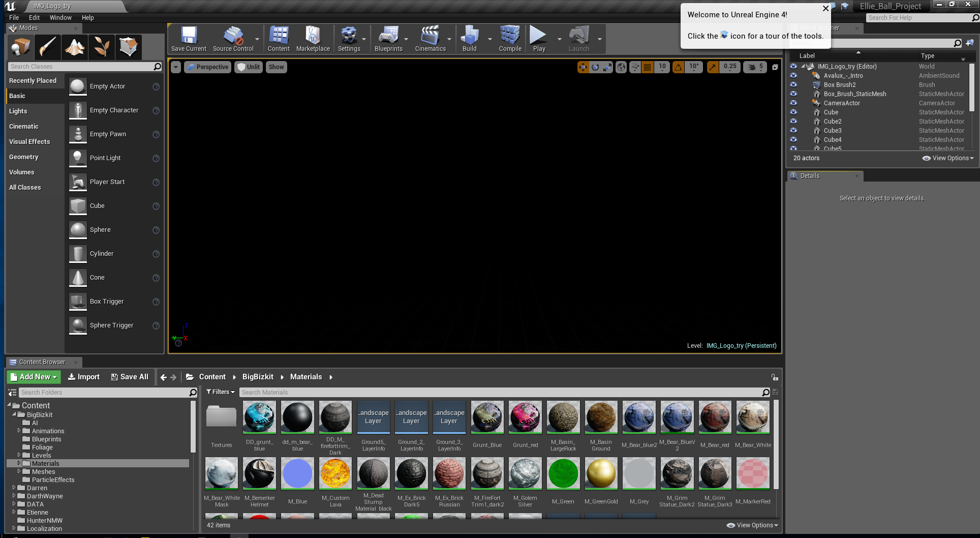Toggle rotation snapping in the viewport
The image size is (980, 538).
(678, 67)
